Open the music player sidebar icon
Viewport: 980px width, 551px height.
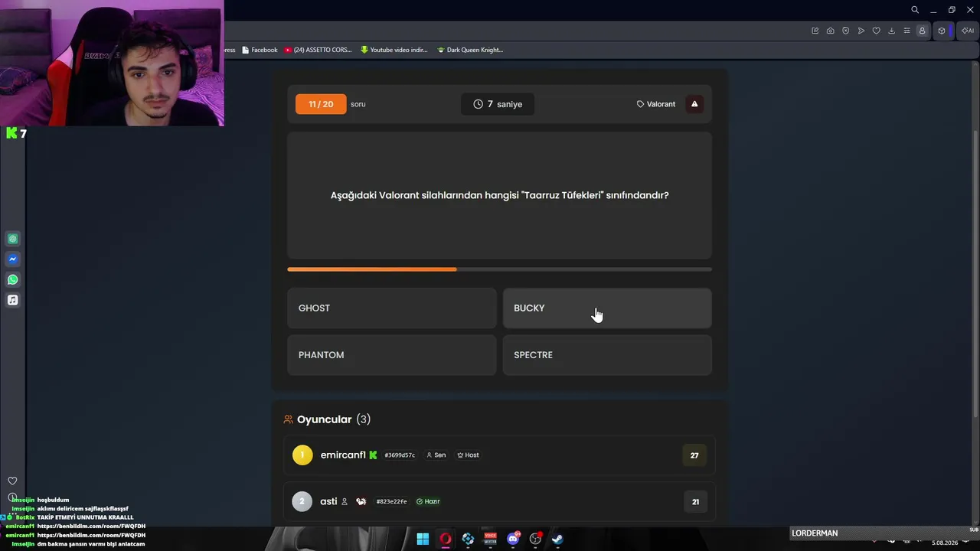click(x=12, y=300)
